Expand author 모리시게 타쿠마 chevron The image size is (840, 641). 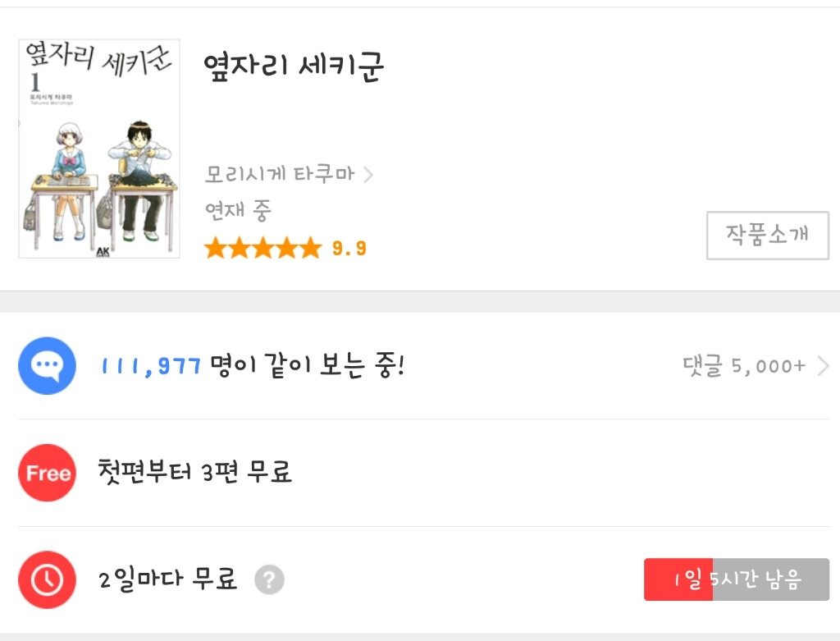click(368, 175)
